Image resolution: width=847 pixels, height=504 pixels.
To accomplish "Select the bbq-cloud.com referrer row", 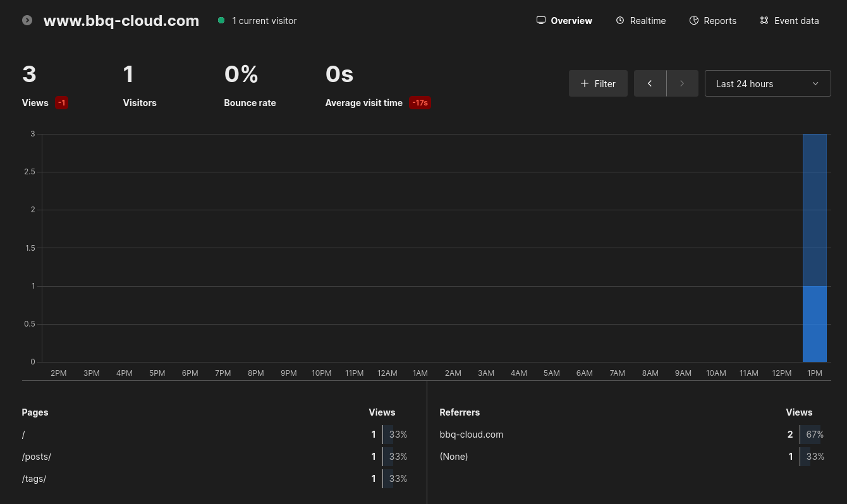I will (632, 435).
